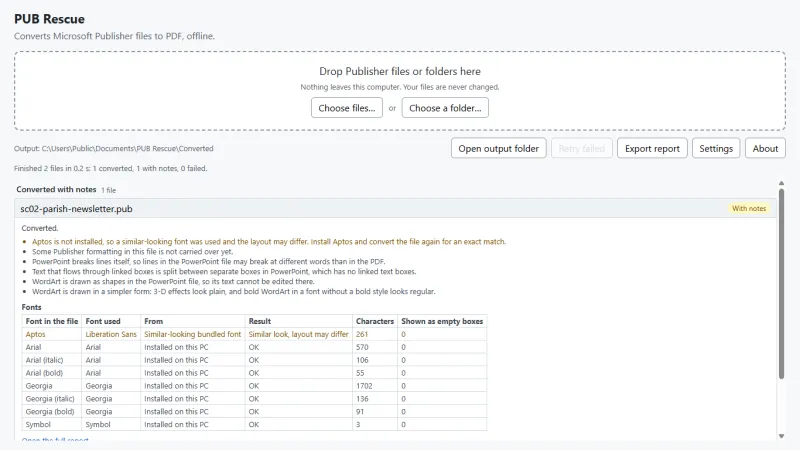800x450 pixels.
Task: Click WordArt simpler form 3-D effects note
Action: [x=234, y=291]
